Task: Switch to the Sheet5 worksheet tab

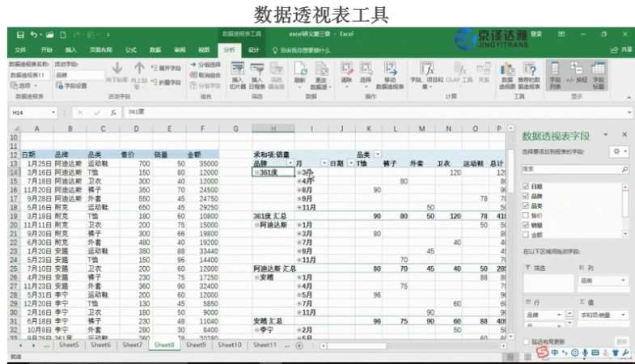Action: click(69, 345)
